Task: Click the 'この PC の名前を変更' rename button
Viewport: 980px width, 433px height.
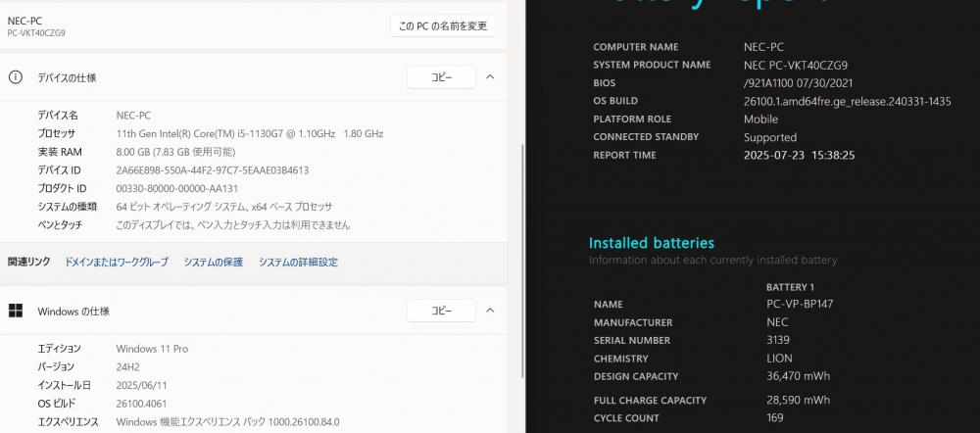Action: tap(443, 26)
